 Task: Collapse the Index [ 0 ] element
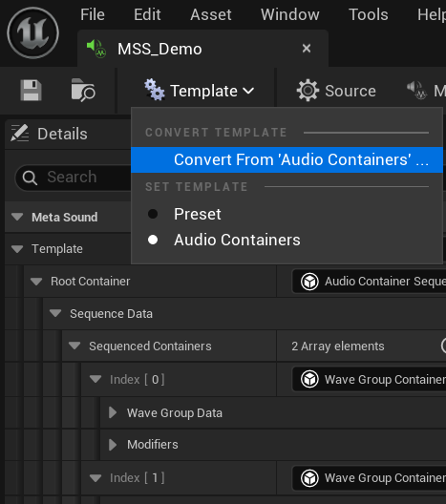[96, 379]
